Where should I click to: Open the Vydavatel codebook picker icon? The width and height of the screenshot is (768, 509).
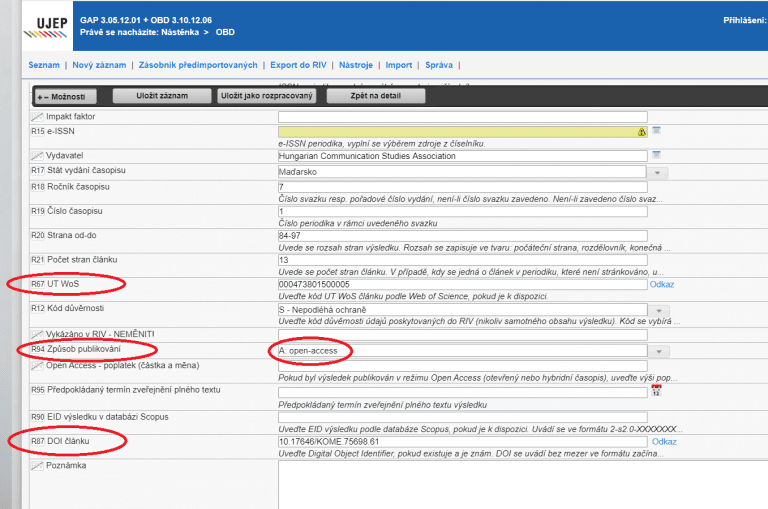(657, 155)
